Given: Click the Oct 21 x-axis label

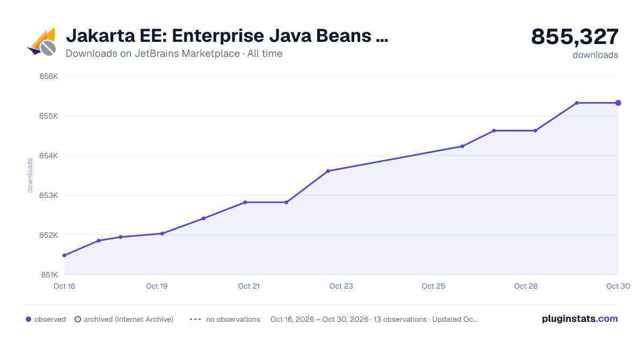Looking at the screenshot, I should pyautogui.click(x=249, y=286).
